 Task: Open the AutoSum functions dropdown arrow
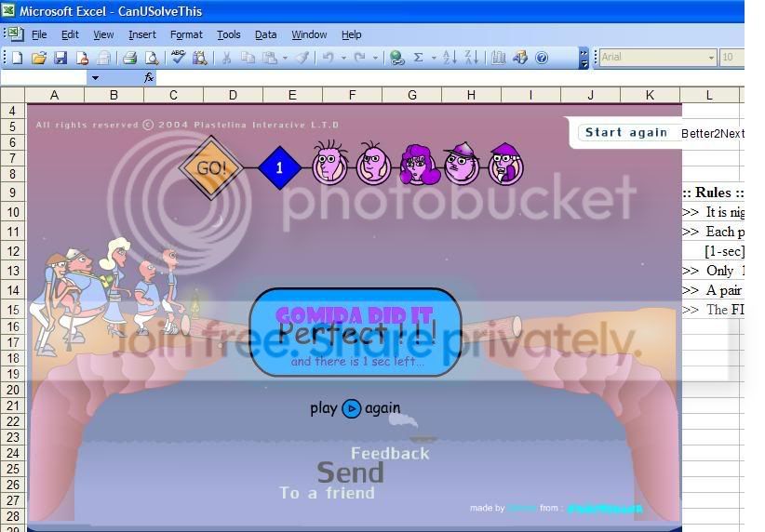click(x=434, y=59)
